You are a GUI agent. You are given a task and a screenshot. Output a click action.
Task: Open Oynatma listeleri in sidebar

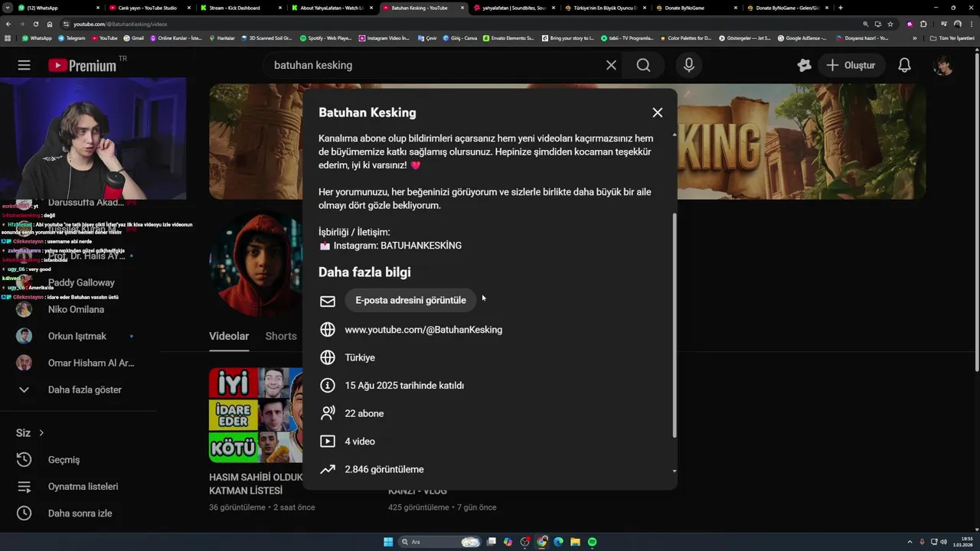[x=84, y=486]
